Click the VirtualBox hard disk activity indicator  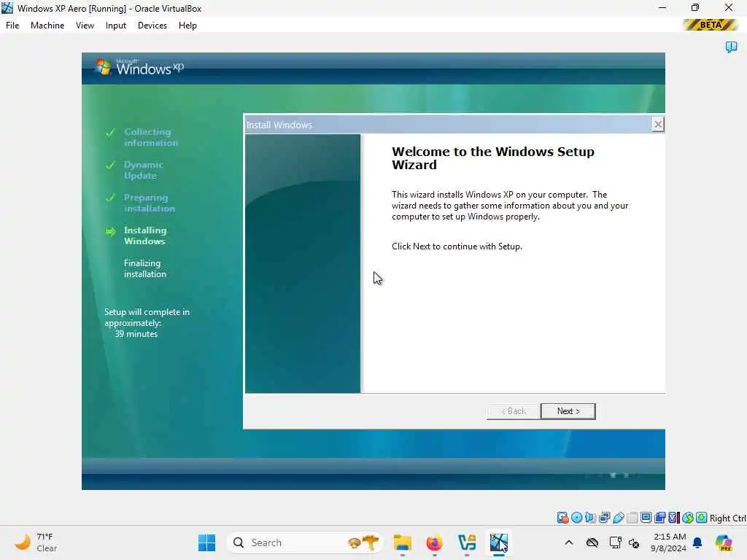562,518
